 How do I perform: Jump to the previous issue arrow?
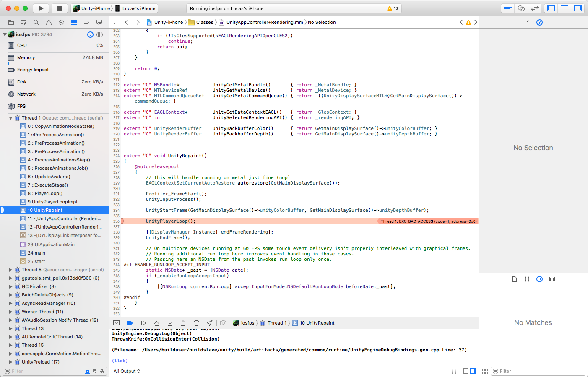pyautogui.click(x=461, y=22)
